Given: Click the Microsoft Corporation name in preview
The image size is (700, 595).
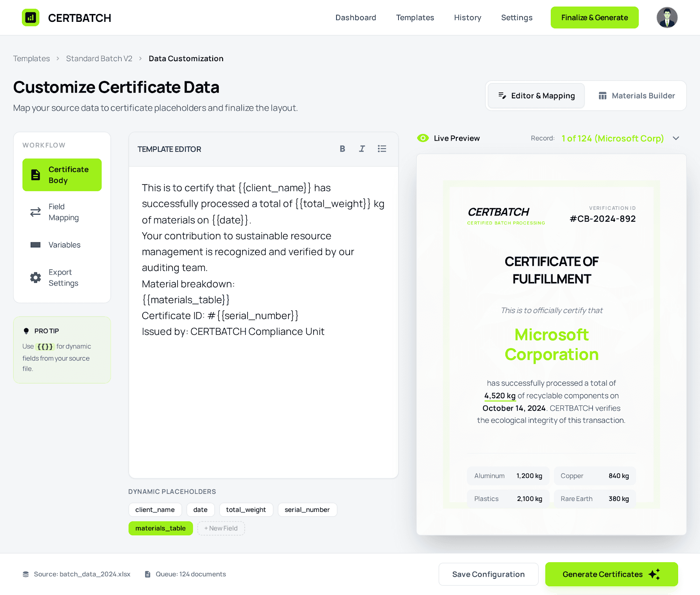Looking at the screenshot, I should (x=551, y=344).
